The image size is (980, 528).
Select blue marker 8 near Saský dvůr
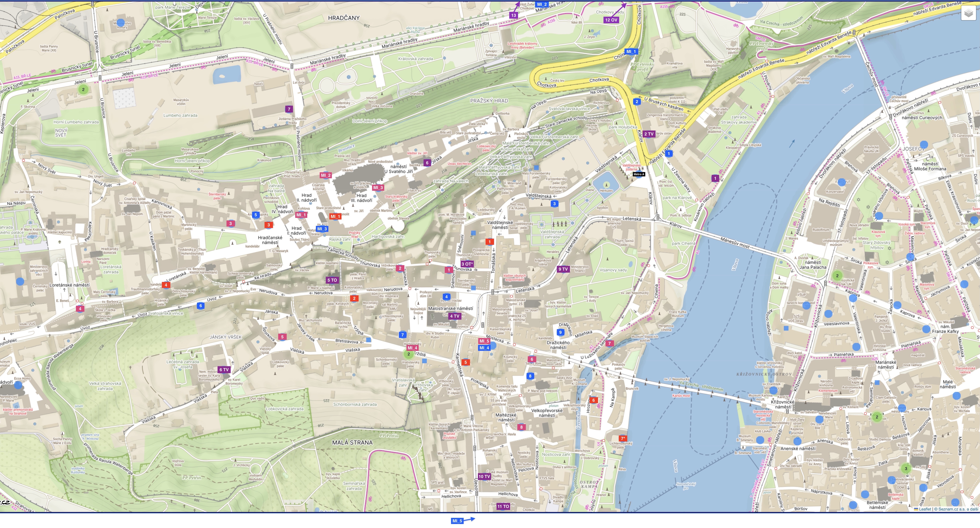click(x=530, y=376)
